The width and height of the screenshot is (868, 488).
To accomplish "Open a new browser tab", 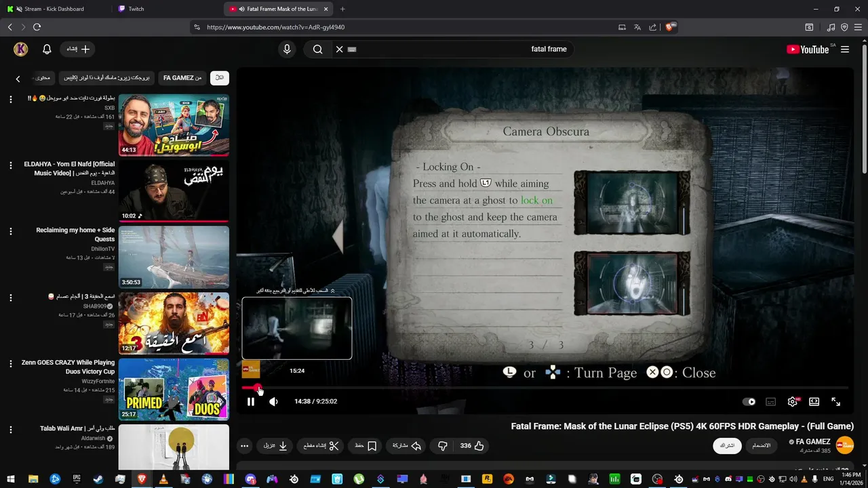I will pos(342,9).
